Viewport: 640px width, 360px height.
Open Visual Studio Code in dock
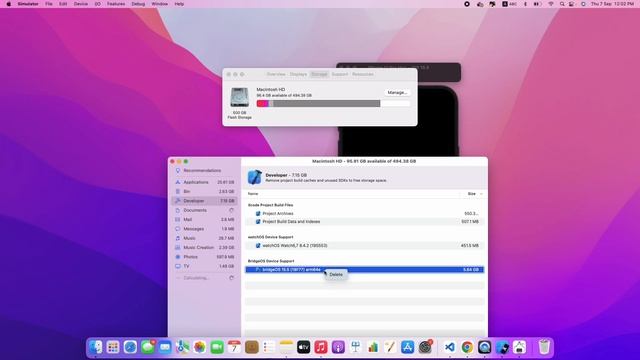click(x=450, y=347)
